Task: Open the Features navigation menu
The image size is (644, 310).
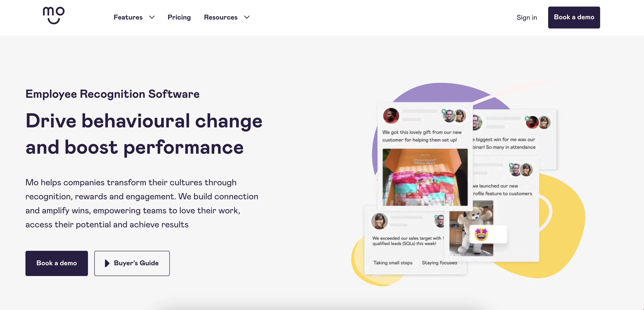Action: pos(134,17)
